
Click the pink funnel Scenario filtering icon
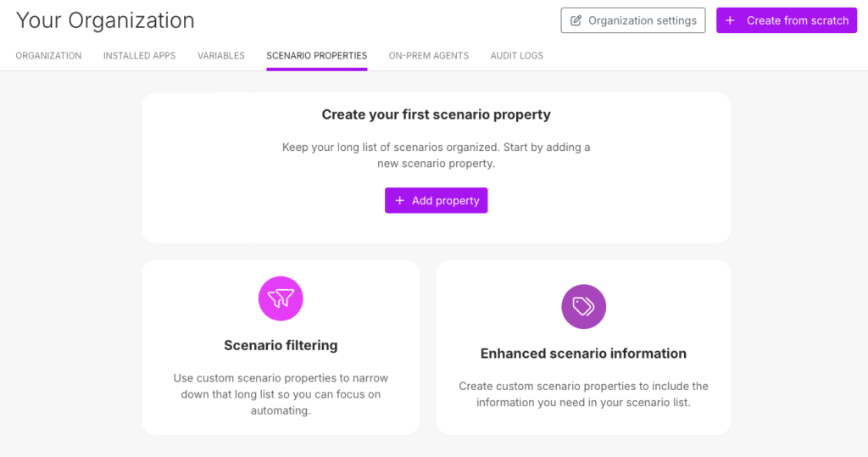(x=281, y=298)
